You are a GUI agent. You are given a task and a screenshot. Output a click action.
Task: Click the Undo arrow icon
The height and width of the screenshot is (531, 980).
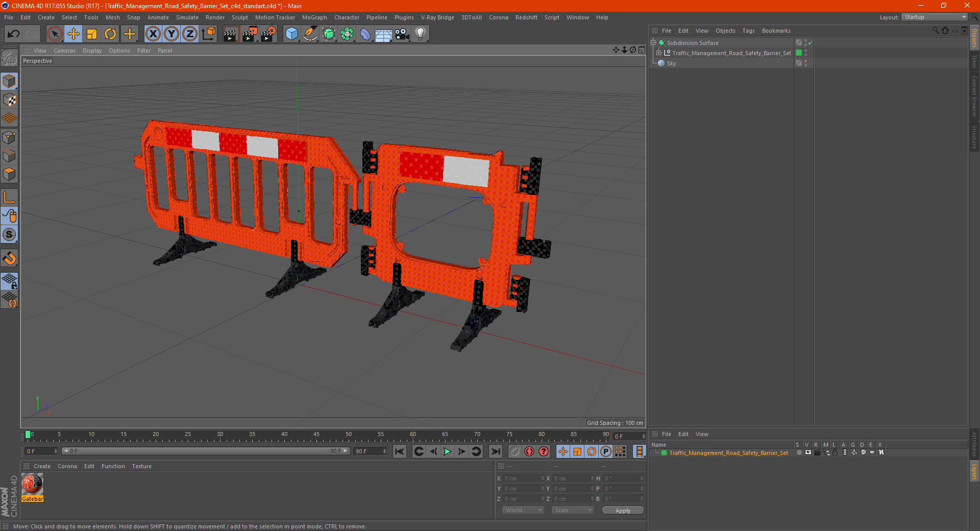click(x=14, y=34)
